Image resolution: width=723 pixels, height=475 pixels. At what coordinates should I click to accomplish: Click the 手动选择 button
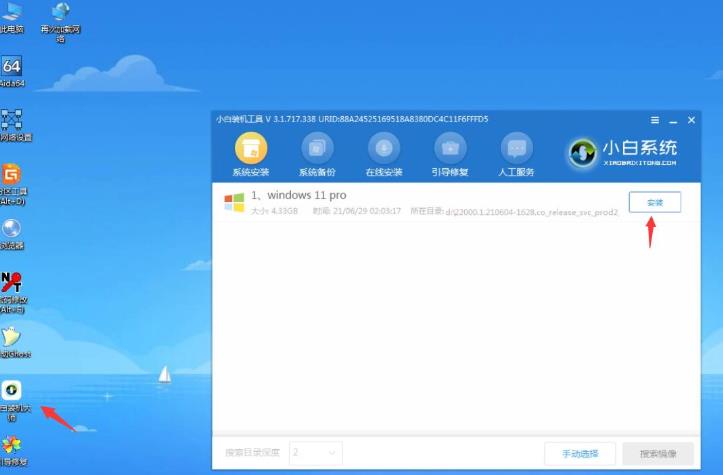[x=580, y=453]
